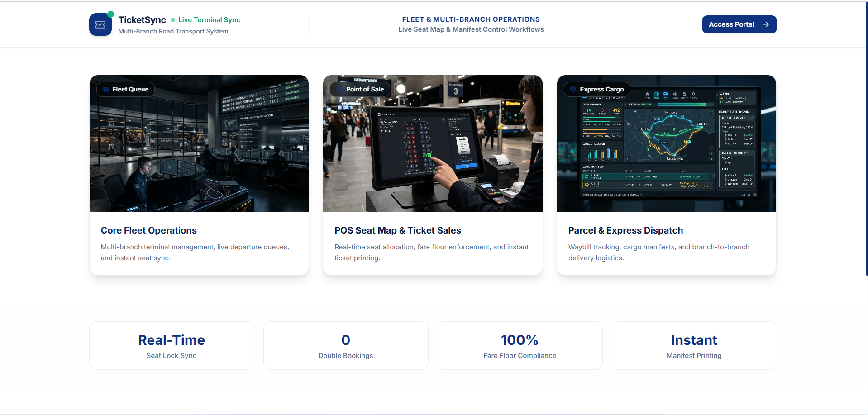Click the Express Cargo badge box icon

(x=573, y=90)
